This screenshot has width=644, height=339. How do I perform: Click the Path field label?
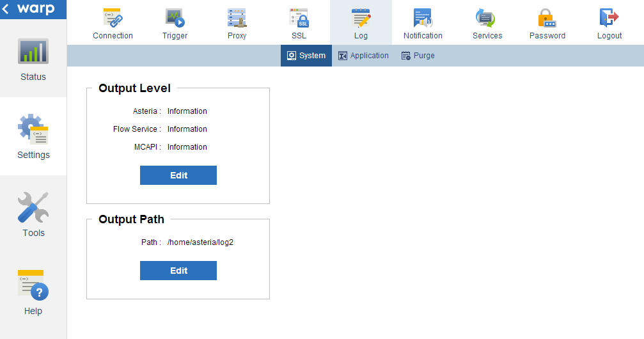(x=151, y=242)
